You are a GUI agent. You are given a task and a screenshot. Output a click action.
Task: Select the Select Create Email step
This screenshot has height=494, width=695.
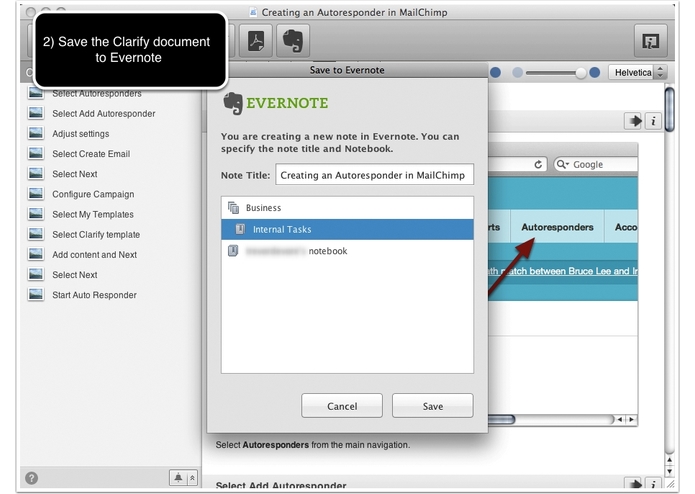point(91,154)
